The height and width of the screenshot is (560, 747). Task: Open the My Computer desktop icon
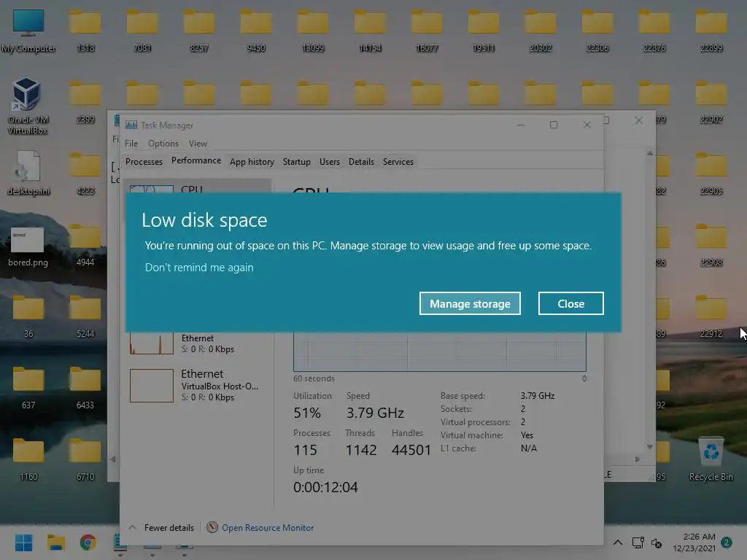coord(28,31)
